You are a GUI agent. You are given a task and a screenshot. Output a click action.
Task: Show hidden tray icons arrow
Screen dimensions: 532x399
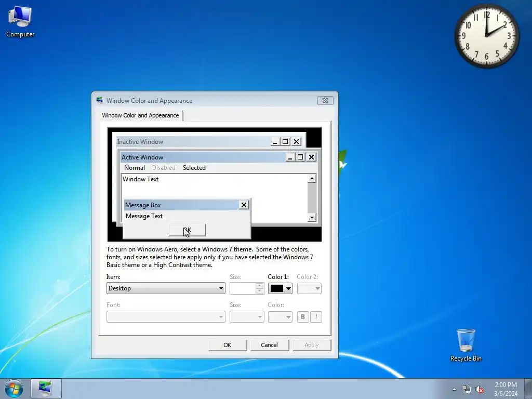point(454,389)
